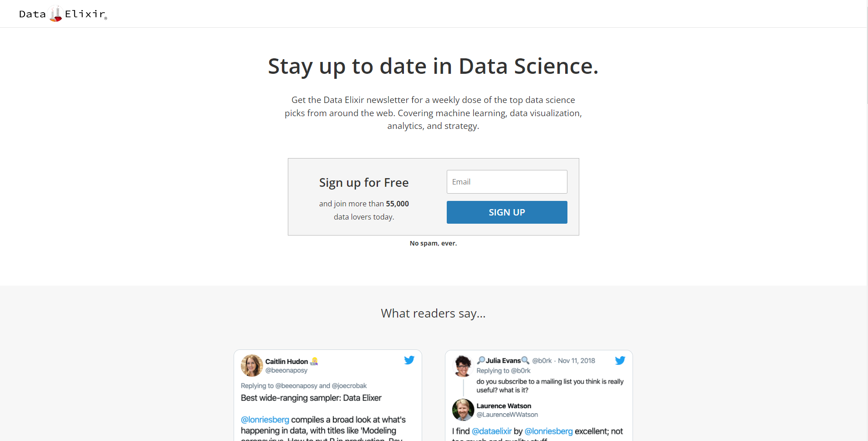The image size is (868, 441).
Task: Open Twitter bird icon on Julia Evans' tweet
Action: point(620,360)
